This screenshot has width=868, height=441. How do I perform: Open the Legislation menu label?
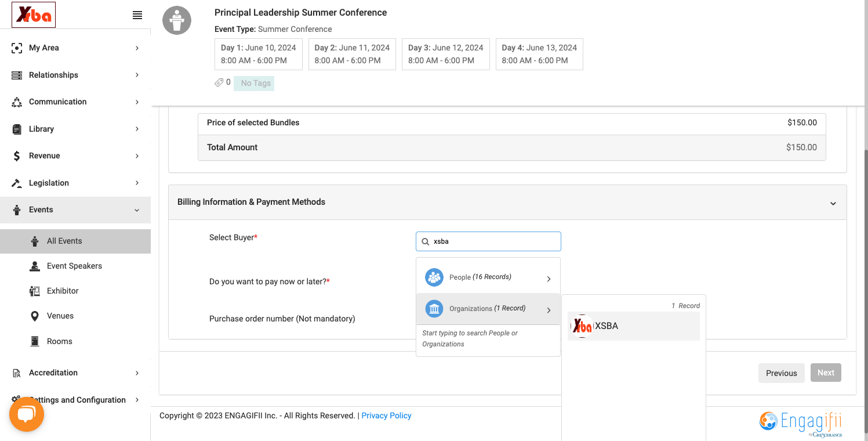(49, 183)
